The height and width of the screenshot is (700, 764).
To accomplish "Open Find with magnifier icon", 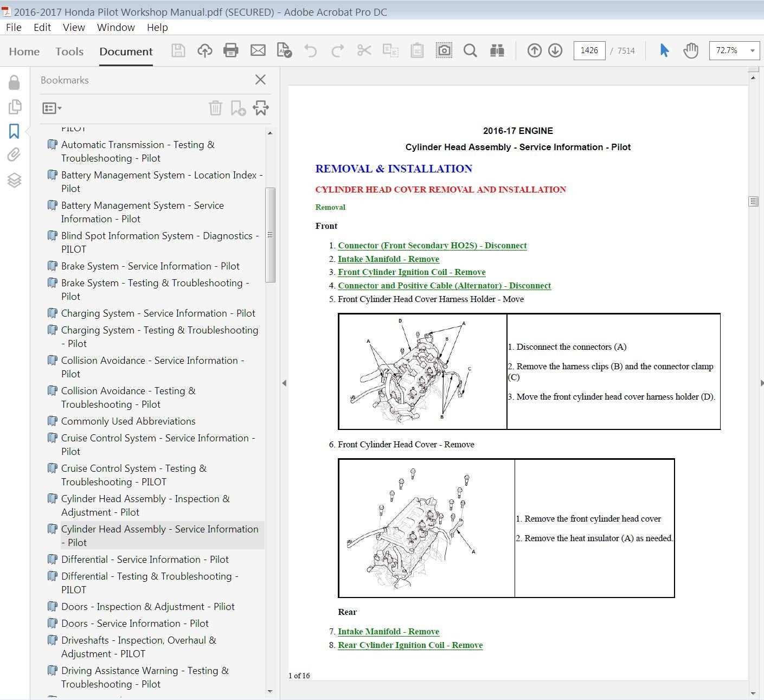I will (x=470, y=50).
